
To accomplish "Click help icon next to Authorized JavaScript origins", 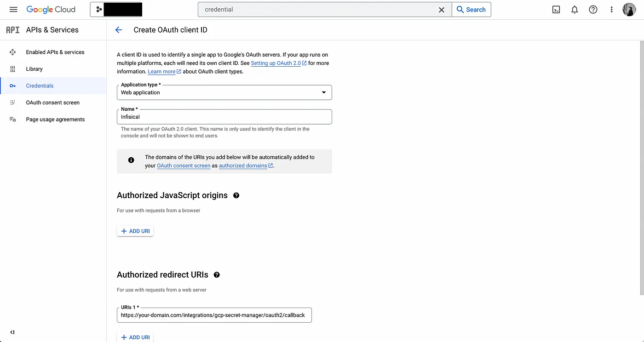I will coord(236,195).
